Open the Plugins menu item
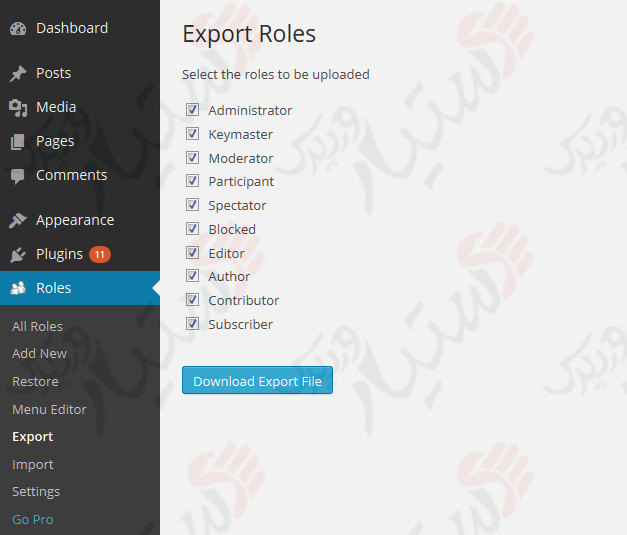Screen dimensions: 627x535 pos(80,254)
